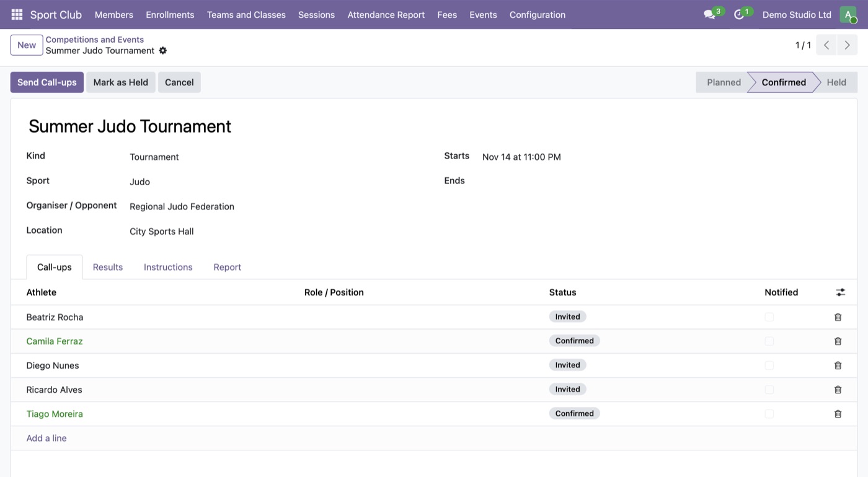The height and width of the screenshot is (477, 868).
Task: Delete the Beatriz Rocha call-up row
Action: point(838,317)
